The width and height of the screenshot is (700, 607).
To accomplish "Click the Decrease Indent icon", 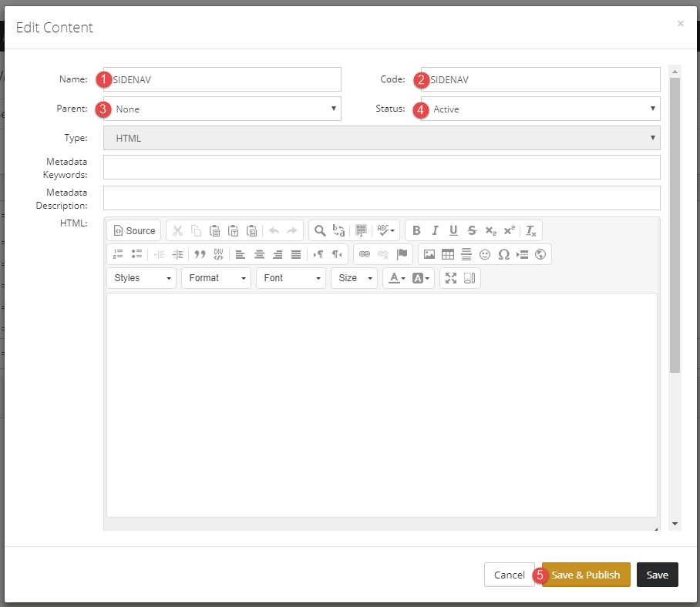I will point(159,254).
